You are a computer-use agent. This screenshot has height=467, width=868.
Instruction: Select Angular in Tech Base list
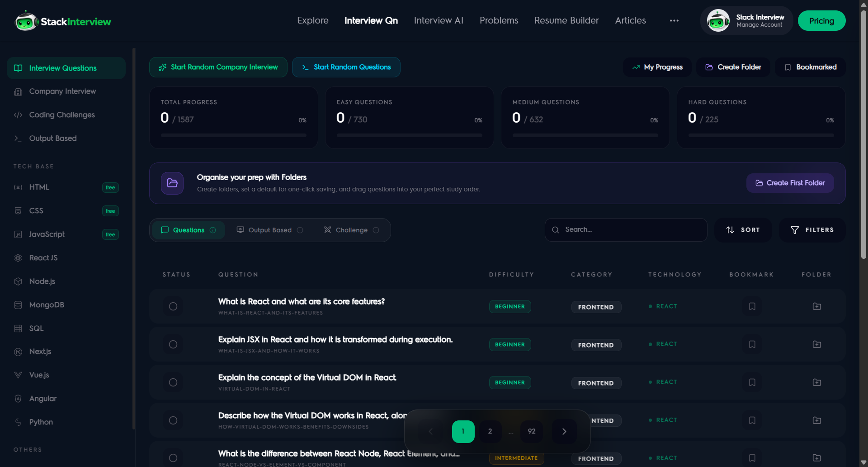click(66, 399)
